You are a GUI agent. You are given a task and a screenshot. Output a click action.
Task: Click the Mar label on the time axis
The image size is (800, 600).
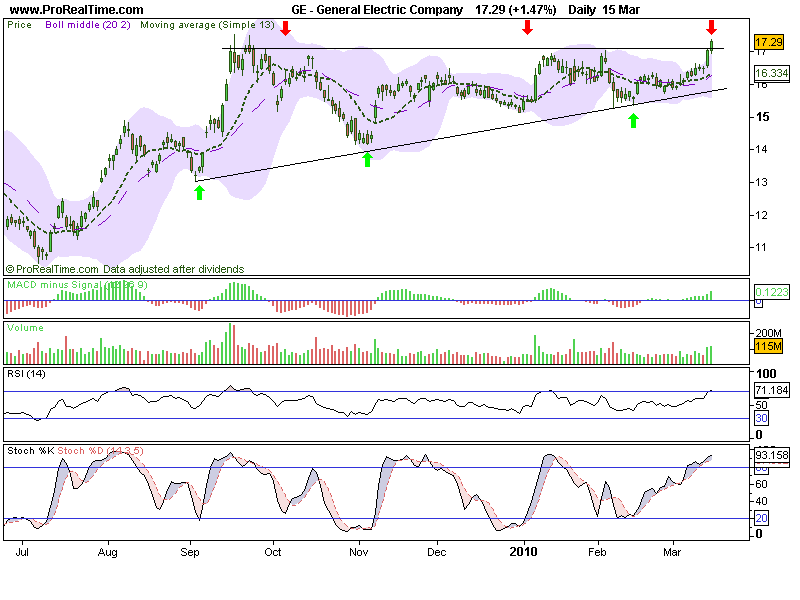coord(672,552)
